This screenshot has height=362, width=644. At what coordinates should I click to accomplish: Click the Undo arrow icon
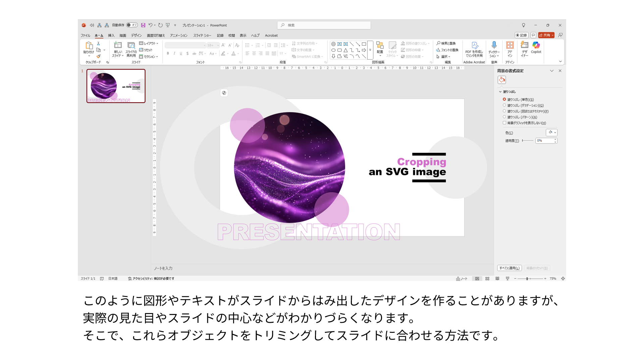(150, 25)
